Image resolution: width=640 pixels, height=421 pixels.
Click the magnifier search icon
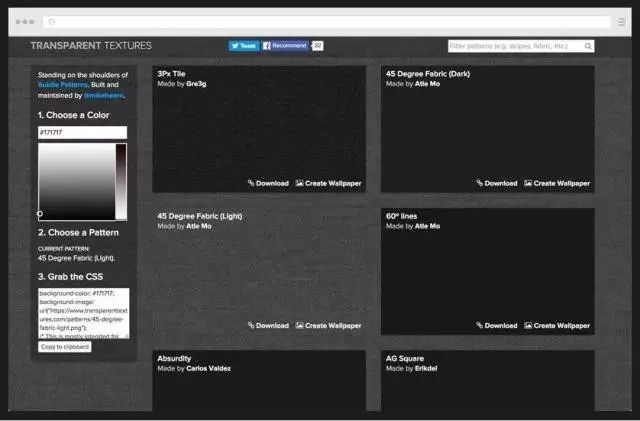tap(588, 46)
